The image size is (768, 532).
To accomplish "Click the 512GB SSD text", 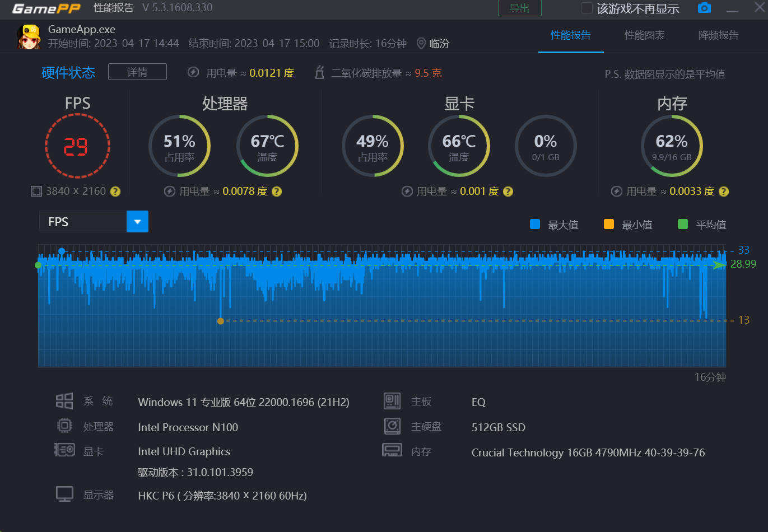I will (499, 427).
